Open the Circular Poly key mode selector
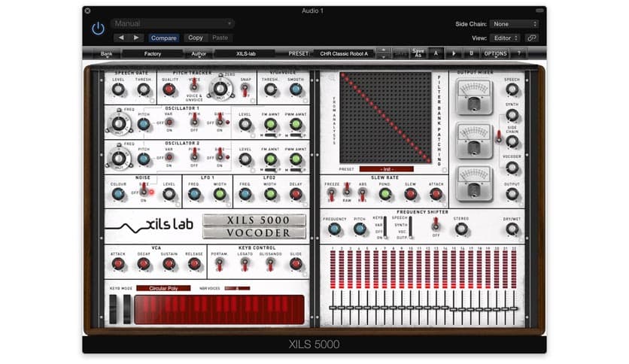 click(x=163, y=288)
